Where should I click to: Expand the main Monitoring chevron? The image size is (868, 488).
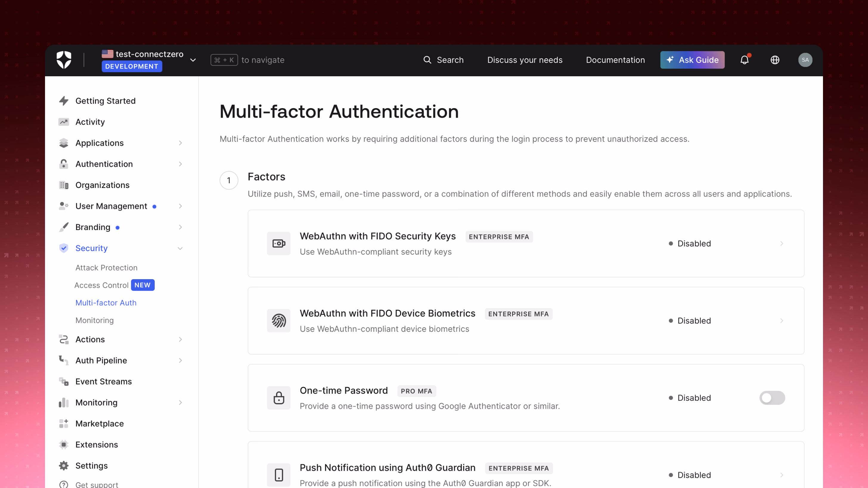point(180,402)
